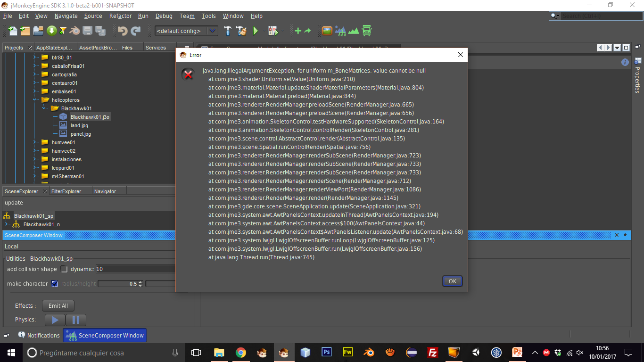The image size is (644, 362).
Task: Select panel.jpg in project tree
Action: pyautogui.click(x=81, y=134)
